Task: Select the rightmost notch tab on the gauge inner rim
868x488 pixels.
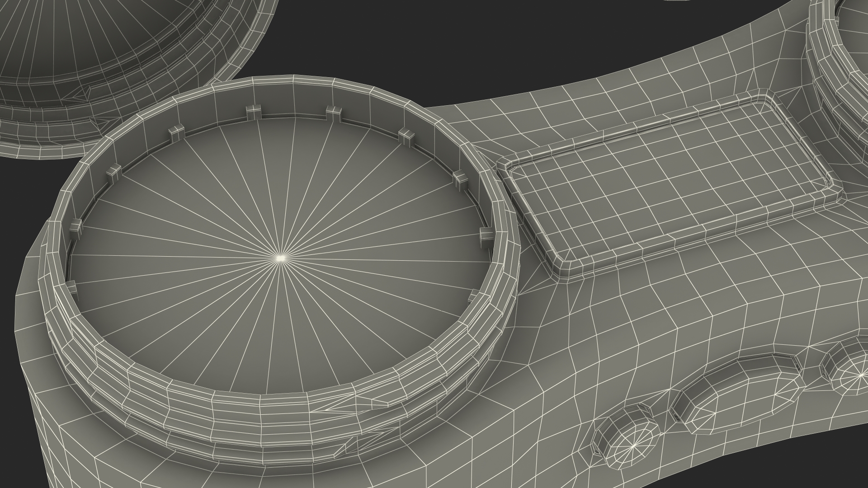Action: pos(486,236)
